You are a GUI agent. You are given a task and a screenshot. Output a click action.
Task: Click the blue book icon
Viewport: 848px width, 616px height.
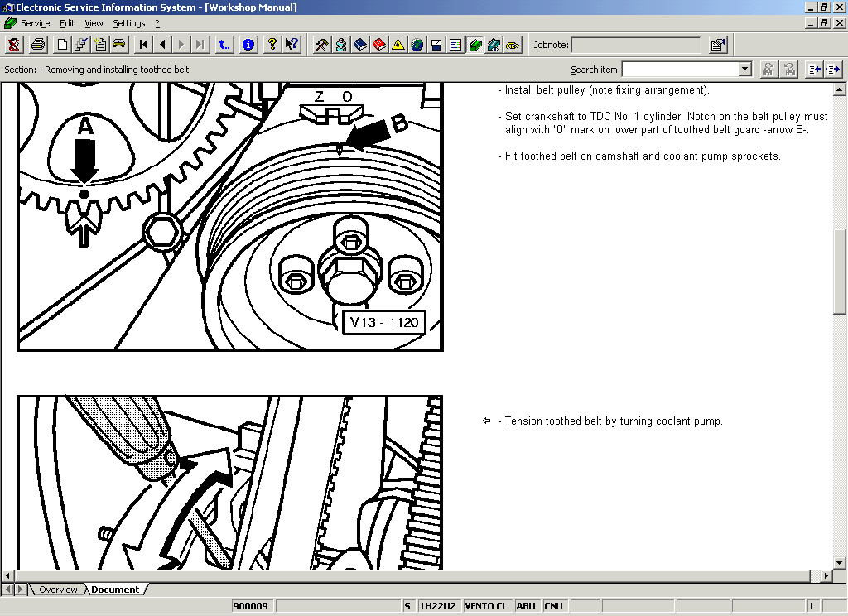pos(359,45)
